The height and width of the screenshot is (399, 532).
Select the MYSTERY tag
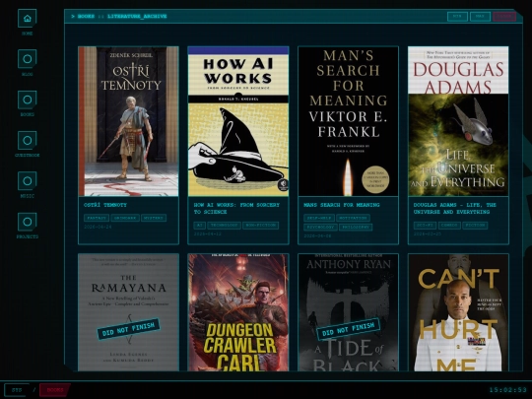tap(154, 218)
